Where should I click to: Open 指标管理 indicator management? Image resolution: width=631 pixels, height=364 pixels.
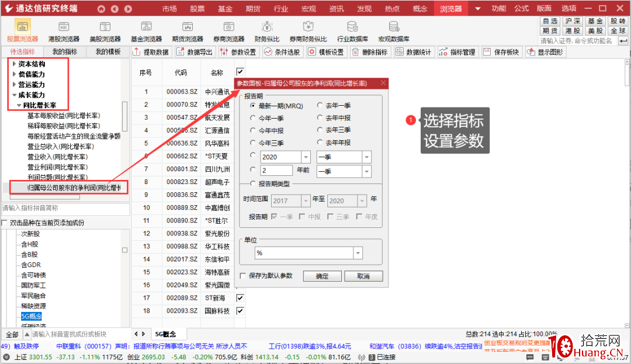pos(457,52)
